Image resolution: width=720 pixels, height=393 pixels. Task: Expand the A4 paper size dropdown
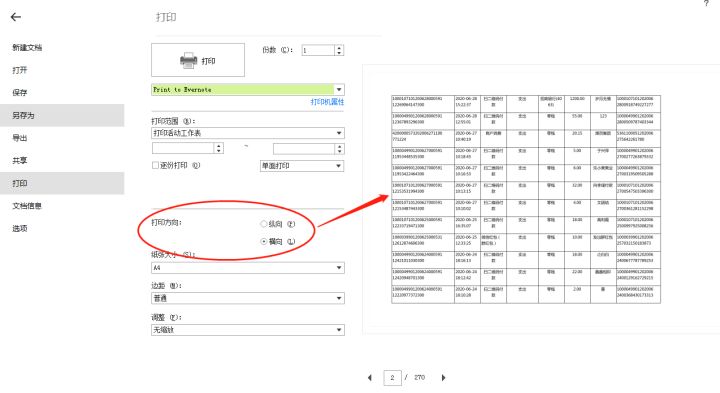tap(339, 268)
